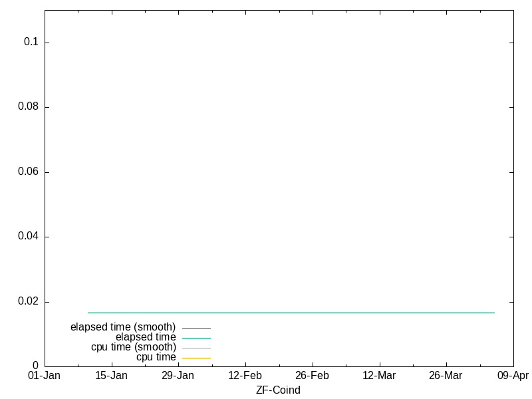
Task: Click the green horizontal data line in plot
Action: [x=291, y=313]
